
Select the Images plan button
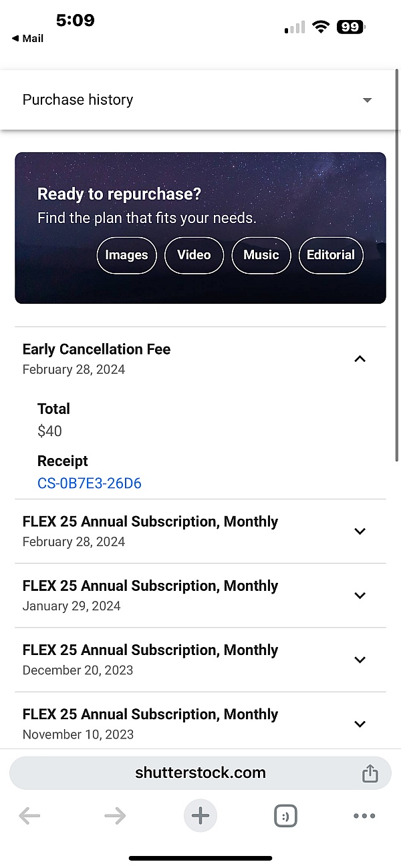126,255
